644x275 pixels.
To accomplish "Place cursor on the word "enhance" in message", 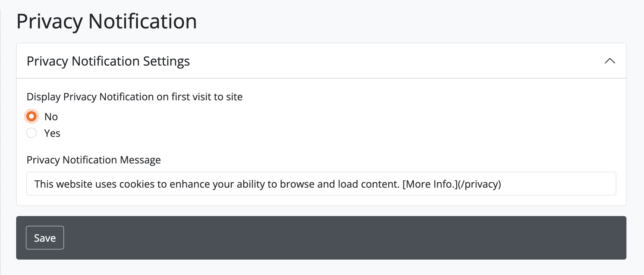I will (189, 184).
